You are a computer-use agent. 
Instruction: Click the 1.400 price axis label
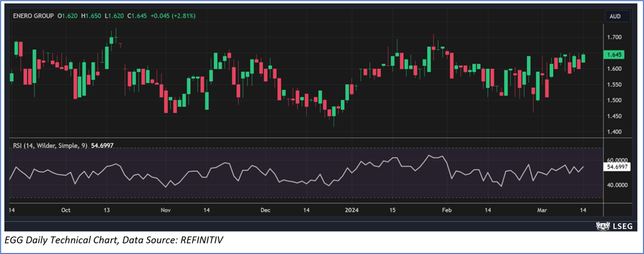615,132
